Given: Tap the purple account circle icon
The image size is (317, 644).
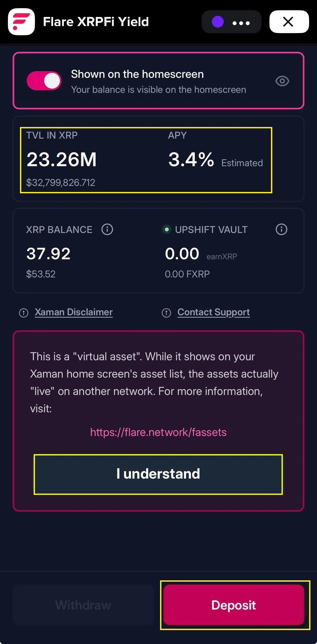Looking at the screenshot, I should click(x=218, y=22).
